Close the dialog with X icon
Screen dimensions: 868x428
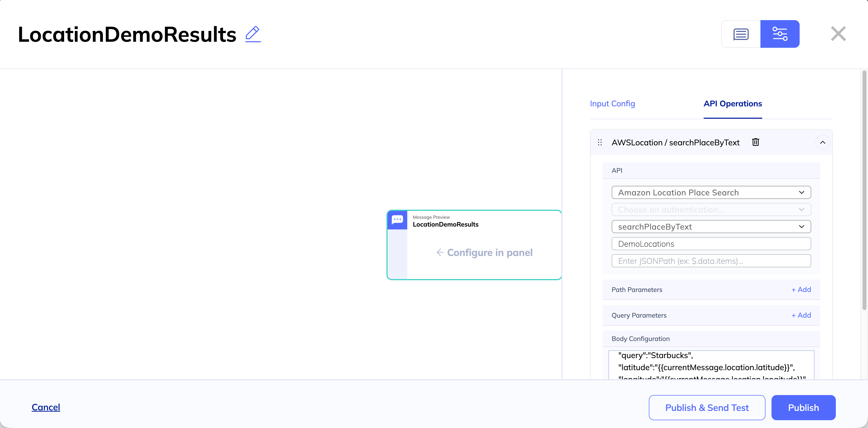pos(838,34)
